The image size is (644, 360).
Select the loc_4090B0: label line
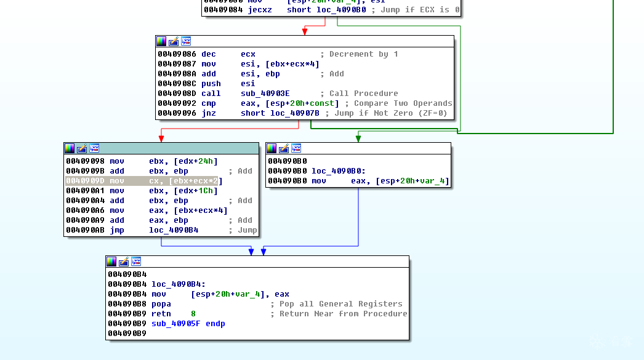pyautogui.click(x=316, y=171)
